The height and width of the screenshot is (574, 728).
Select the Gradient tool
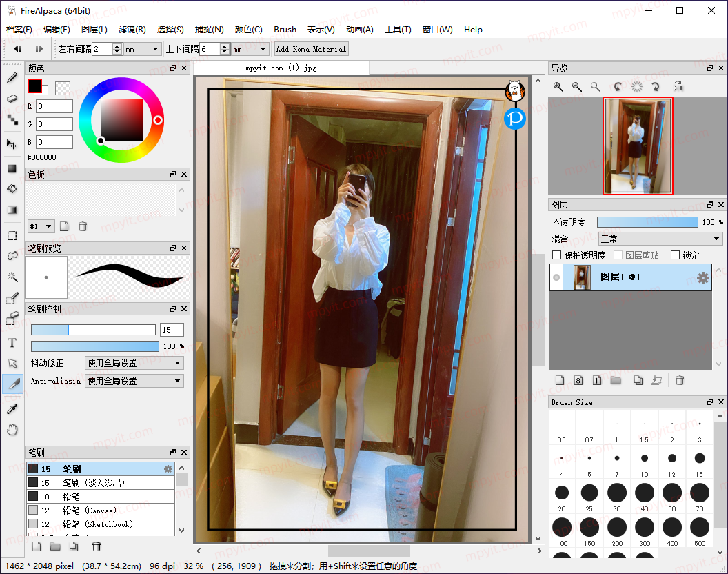12,210
